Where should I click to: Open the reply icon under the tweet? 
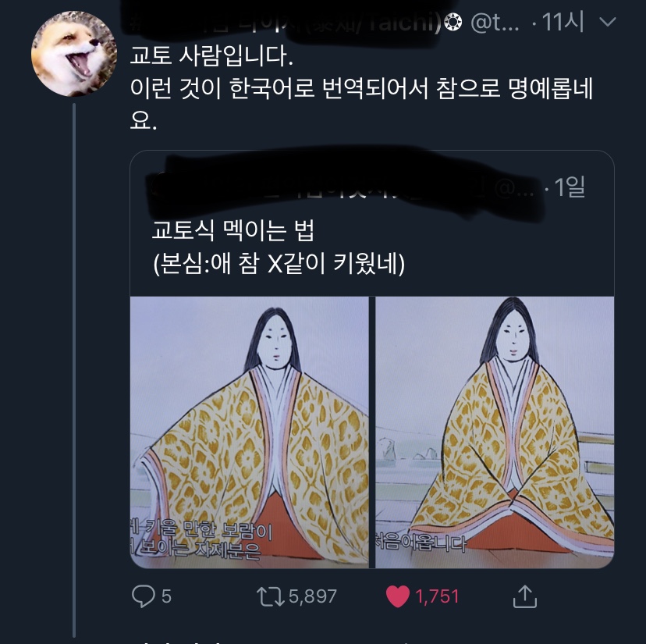[144, 597]
